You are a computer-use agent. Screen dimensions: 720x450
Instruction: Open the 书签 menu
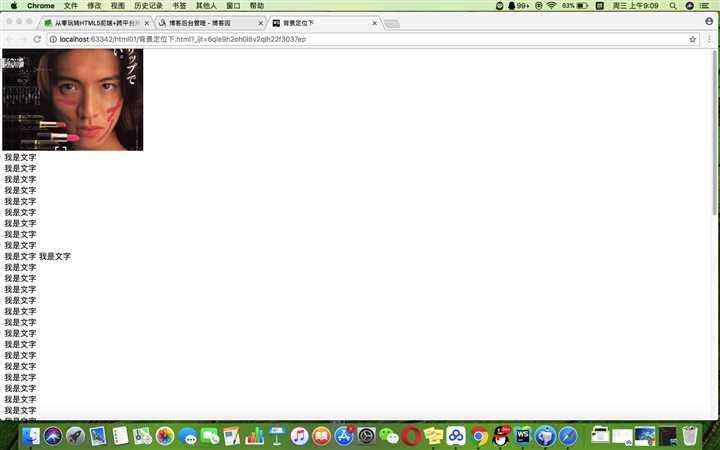179,6
